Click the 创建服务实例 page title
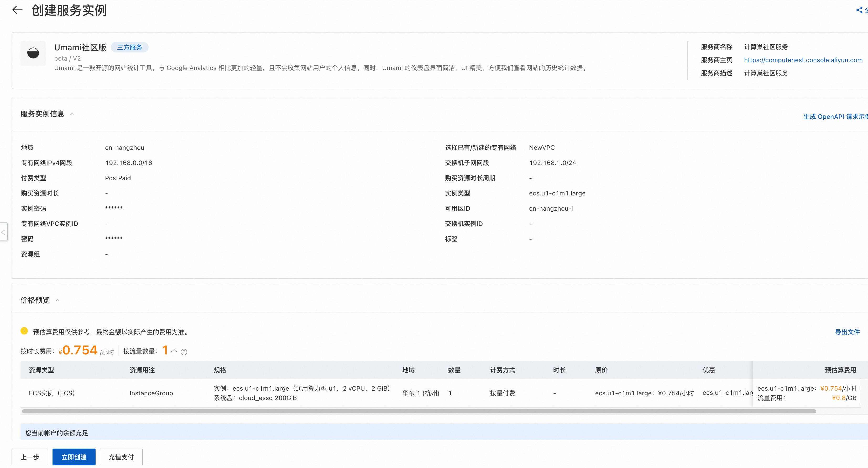This screenshot has height=468, width=868. pyautogui.click(x=69, y=10)
